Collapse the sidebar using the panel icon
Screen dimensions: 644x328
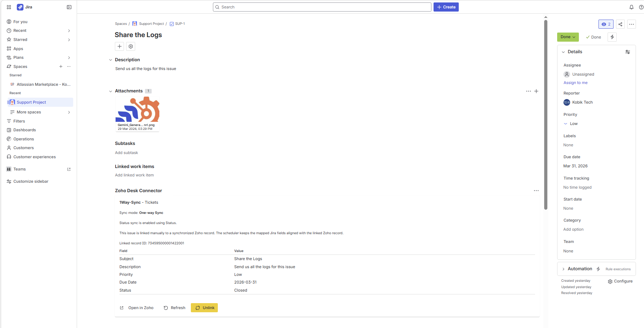click(69, 7)
